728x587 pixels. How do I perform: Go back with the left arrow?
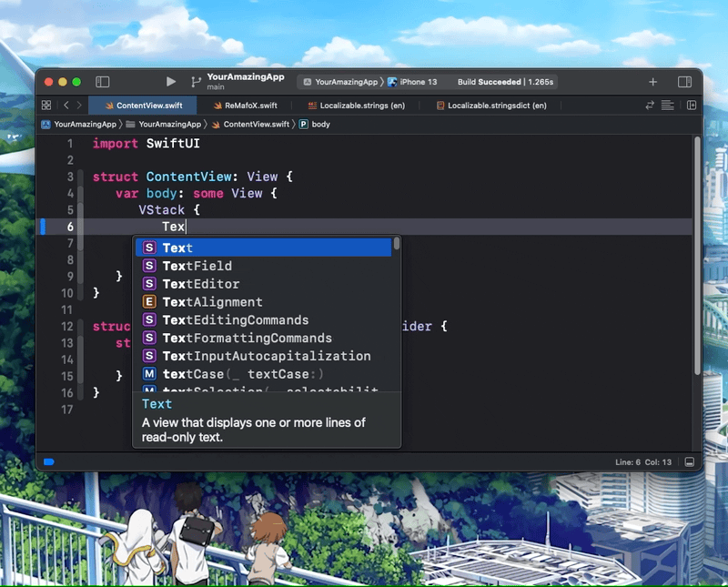66,106
